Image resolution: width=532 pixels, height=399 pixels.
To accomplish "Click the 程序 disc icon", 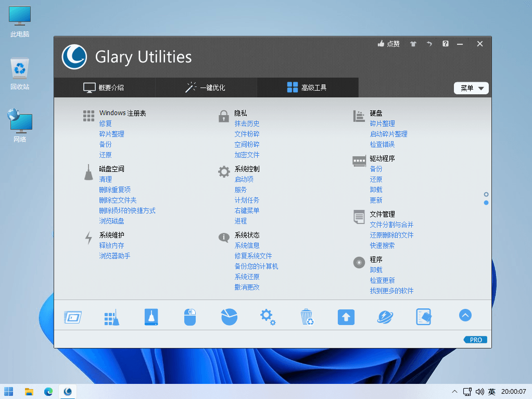I will (359, 262).
